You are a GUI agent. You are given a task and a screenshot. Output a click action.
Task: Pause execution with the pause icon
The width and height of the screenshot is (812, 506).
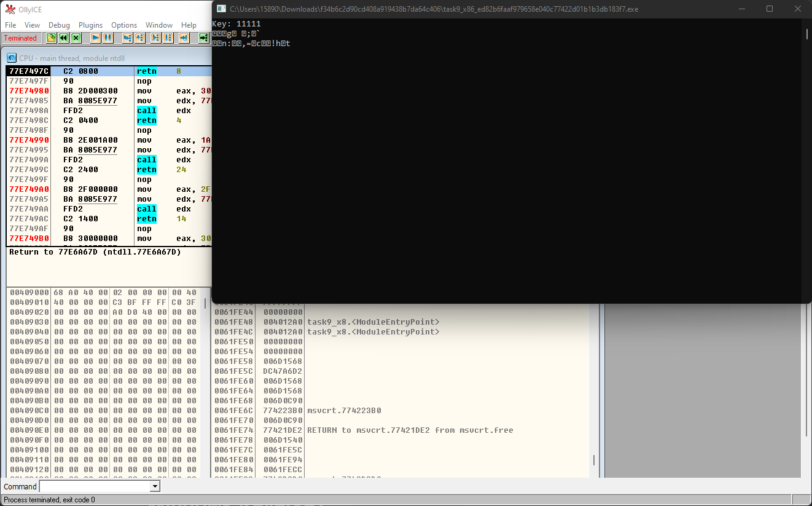point(108,38)
